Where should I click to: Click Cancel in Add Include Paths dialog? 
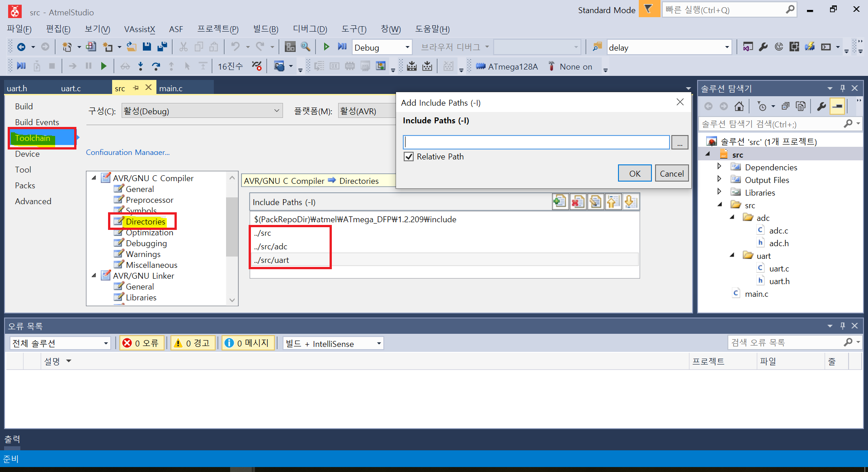click(671, 173)
